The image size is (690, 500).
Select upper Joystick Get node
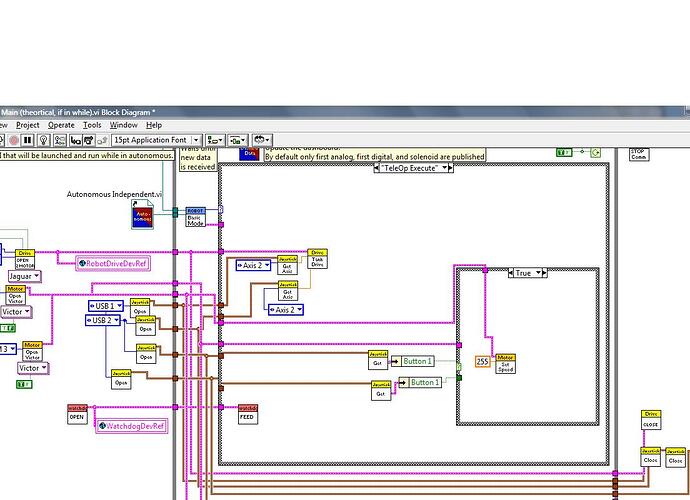point(378,360)
